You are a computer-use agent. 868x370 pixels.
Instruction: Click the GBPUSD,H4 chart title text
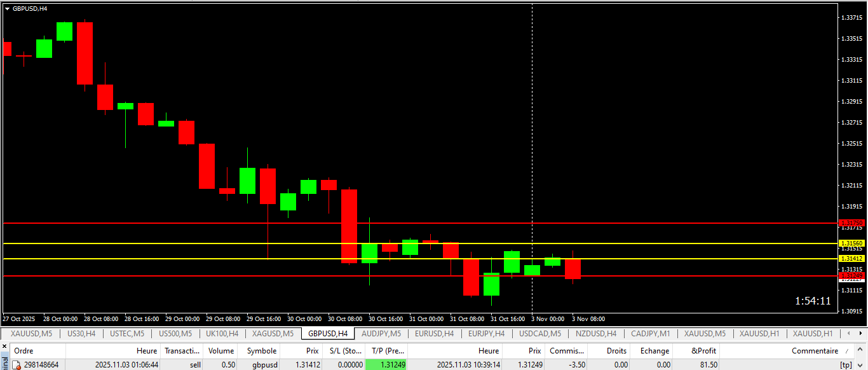[30, 9]
